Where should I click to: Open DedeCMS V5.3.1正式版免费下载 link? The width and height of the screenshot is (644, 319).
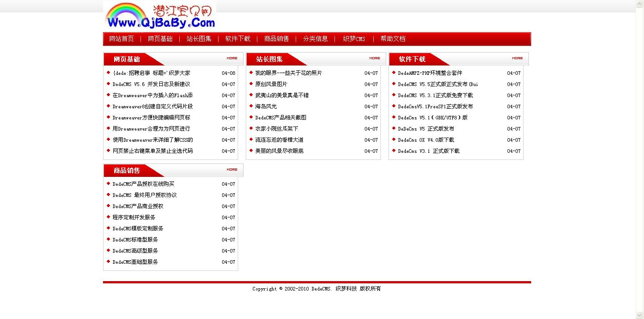pyautogui.click(x=435, y=95)
